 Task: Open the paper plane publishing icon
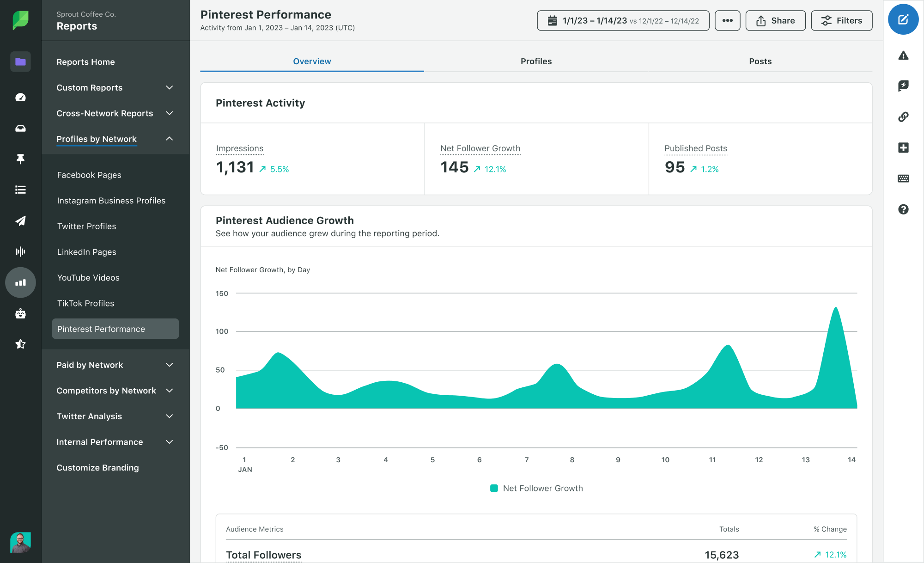tap(20, 220)
